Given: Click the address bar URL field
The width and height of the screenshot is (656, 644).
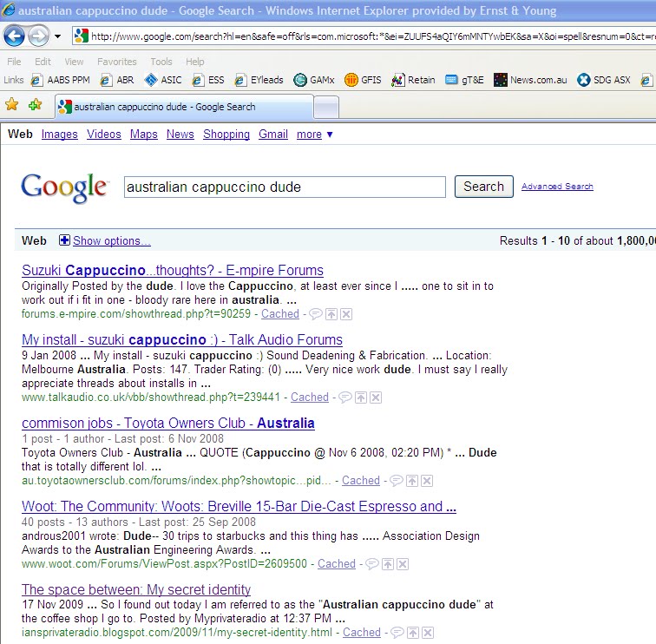Looking at the screenshot, I should coord(364,36).
